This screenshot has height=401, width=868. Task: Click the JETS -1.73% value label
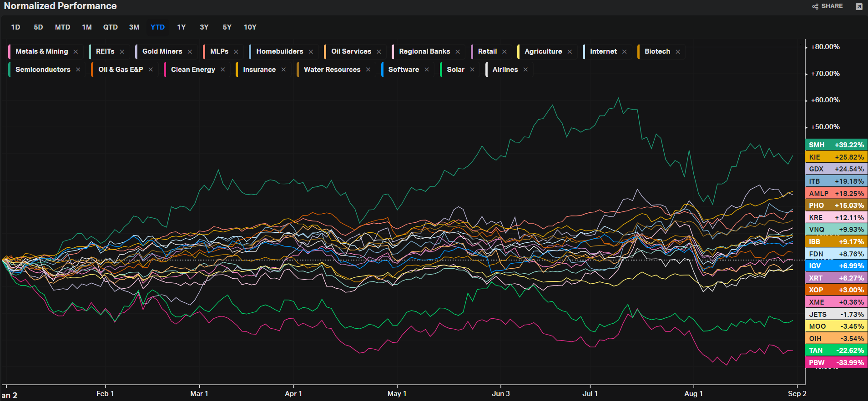tap(836, 315)
